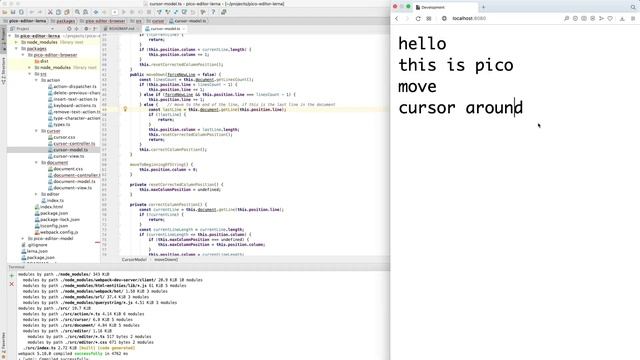
Task: Open lerna.json in project tree
Action: point(35,251)
